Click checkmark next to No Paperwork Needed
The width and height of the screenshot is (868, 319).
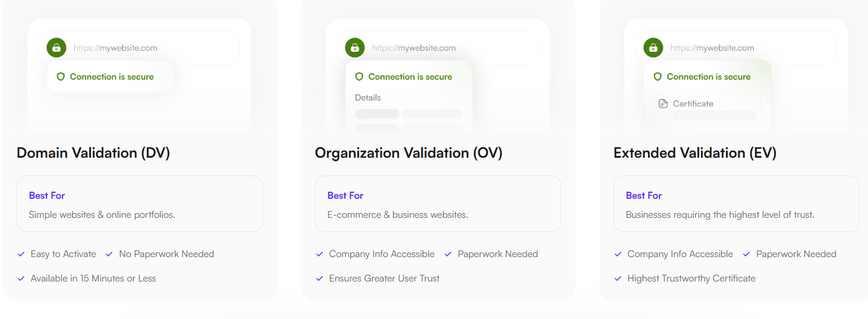coord(109,254)
